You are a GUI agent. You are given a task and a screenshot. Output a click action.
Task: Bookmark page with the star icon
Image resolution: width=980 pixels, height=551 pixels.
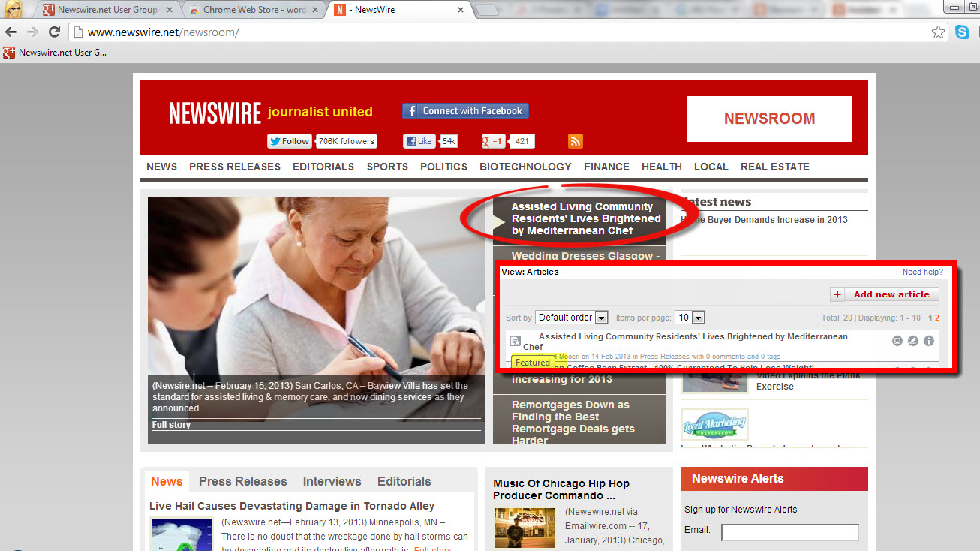938,32
